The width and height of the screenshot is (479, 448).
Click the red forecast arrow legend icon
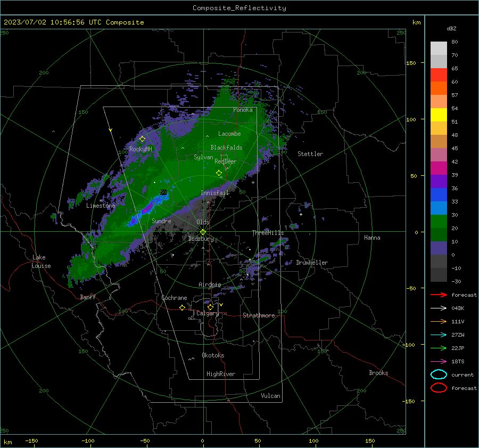[439, 295]
